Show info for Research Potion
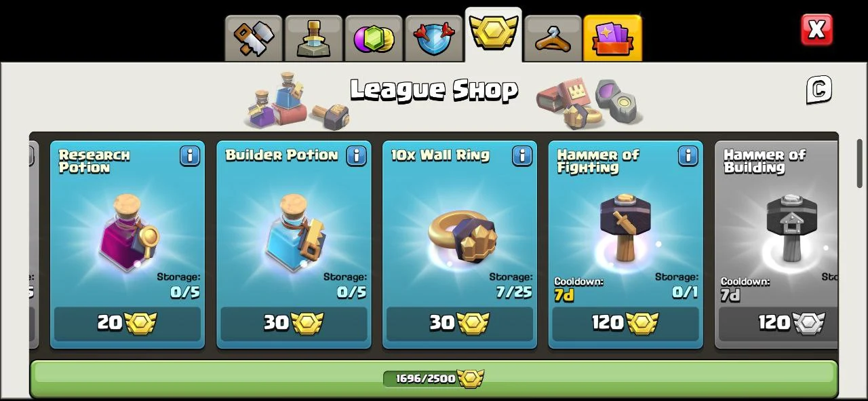868x401 pixels. tap(190, 155)
